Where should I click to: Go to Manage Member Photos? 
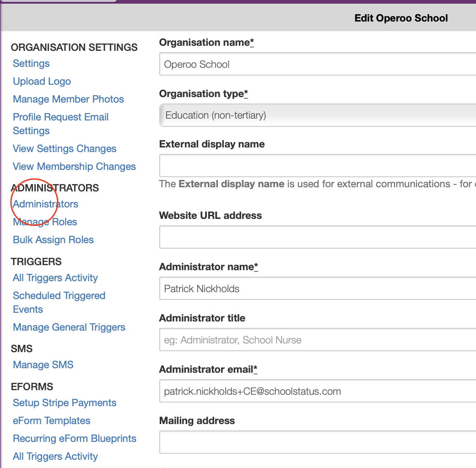[x=68, y=99]
